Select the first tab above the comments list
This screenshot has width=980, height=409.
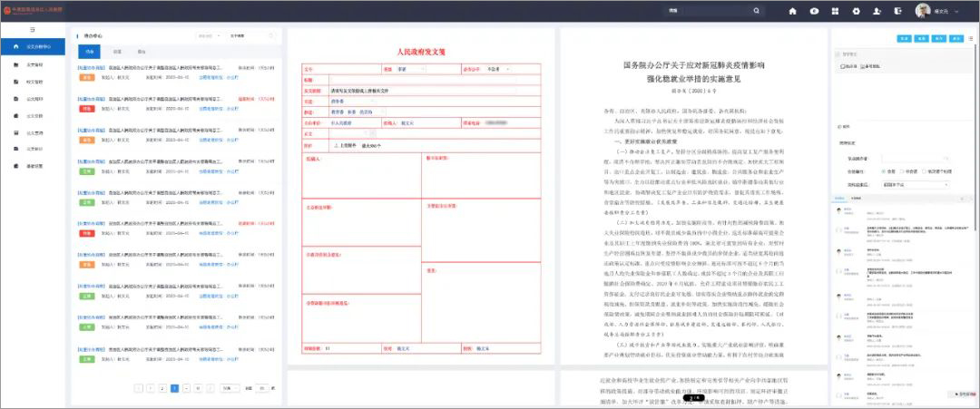[839, 198]
